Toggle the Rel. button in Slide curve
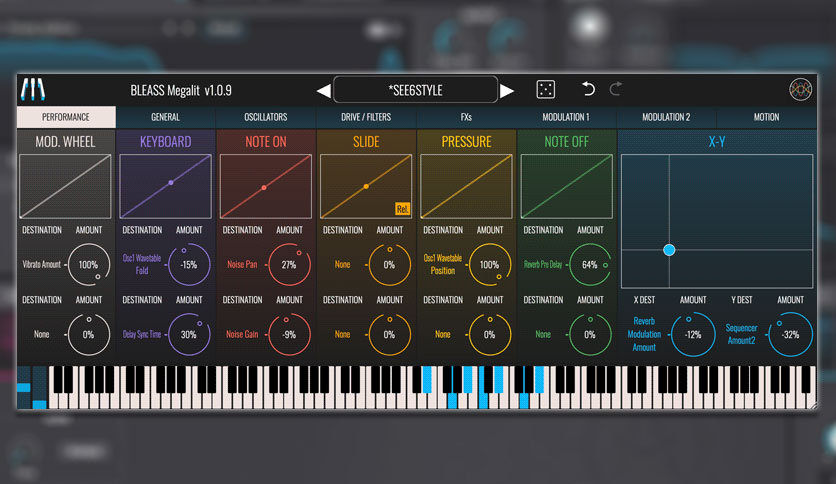This screenshot has width=836, height=484. click(402, 209)
